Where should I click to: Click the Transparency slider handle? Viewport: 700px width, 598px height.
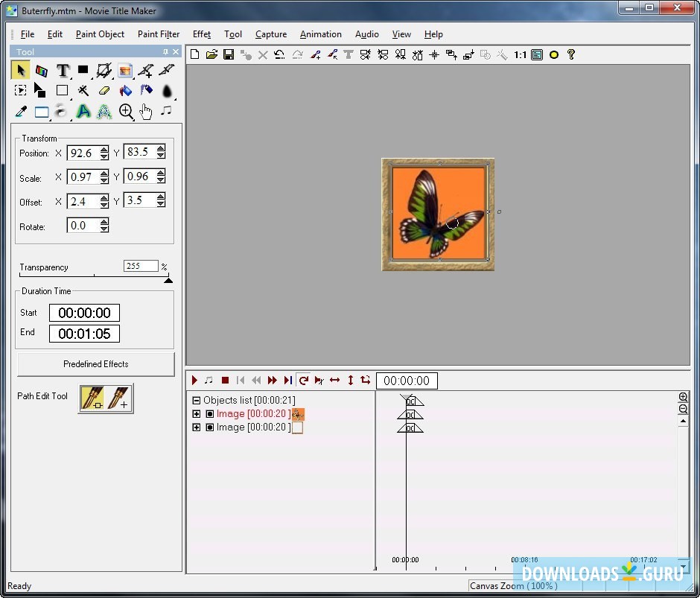[x=168, y=280]
